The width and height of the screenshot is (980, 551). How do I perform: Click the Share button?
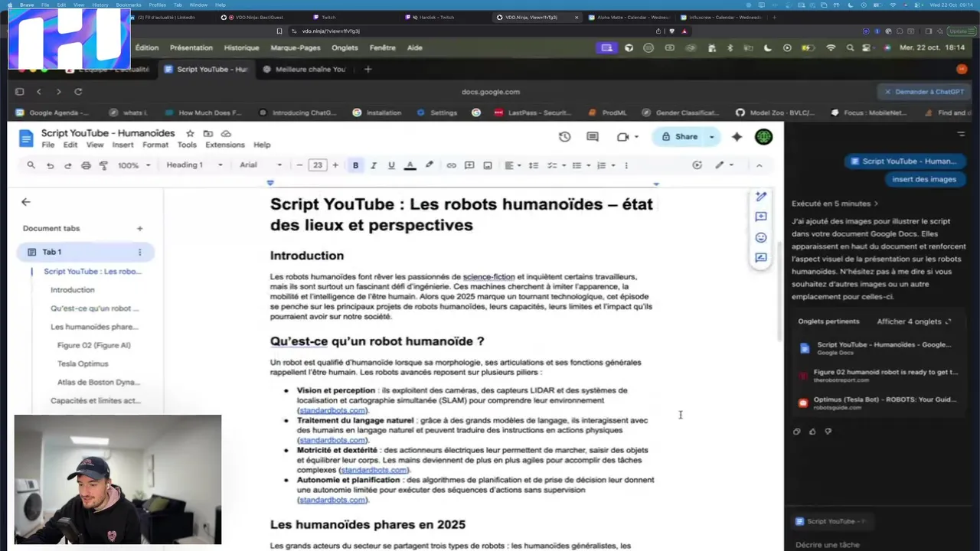click(679, 137)
